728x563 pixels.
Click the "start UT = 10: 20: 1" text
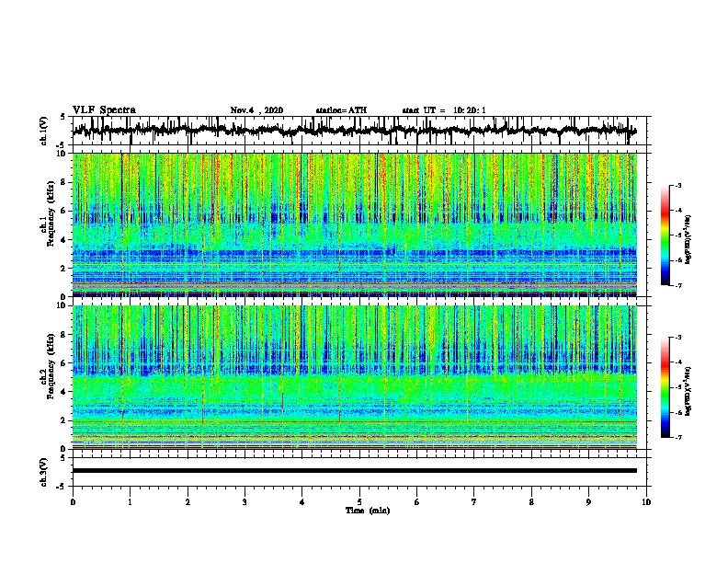(444, 110)
